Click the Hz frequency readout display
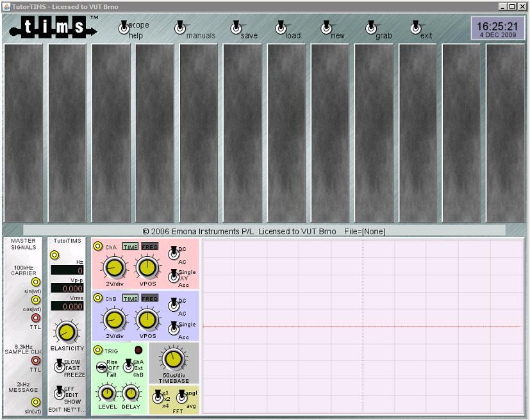The height and width of the screenshot is (420, 530). [67, 270]
